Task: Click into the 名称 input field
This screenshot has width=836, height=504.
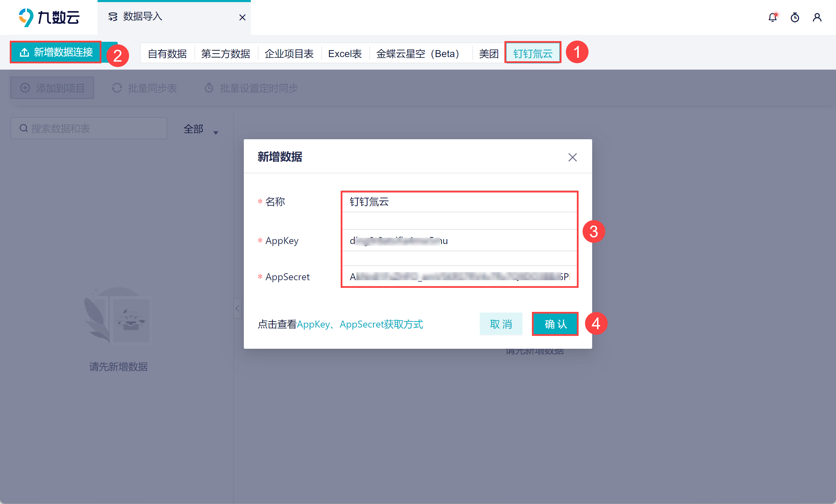Action: click(x=459, y=202)
